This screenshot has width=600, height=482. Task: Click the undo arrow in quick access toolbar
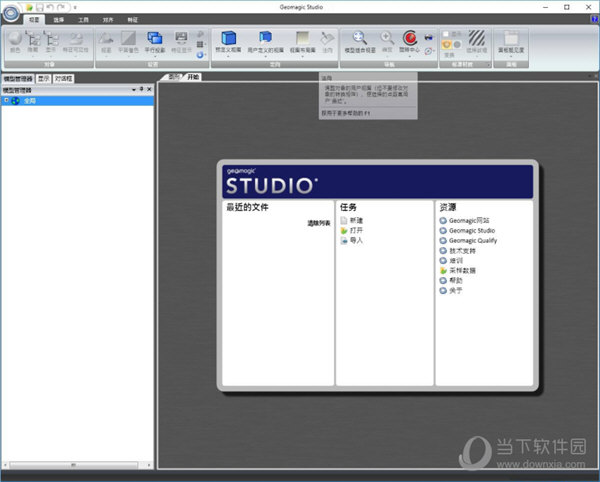tap(50, 7)
